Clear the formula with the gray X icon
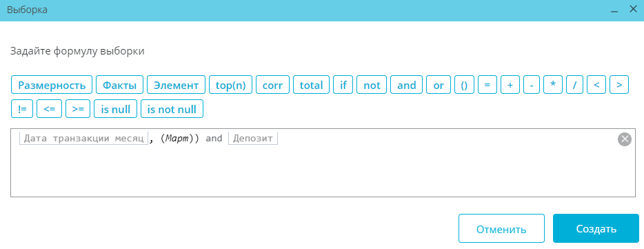The height and width of the screenshot is (249, 644). coord(624,139)
